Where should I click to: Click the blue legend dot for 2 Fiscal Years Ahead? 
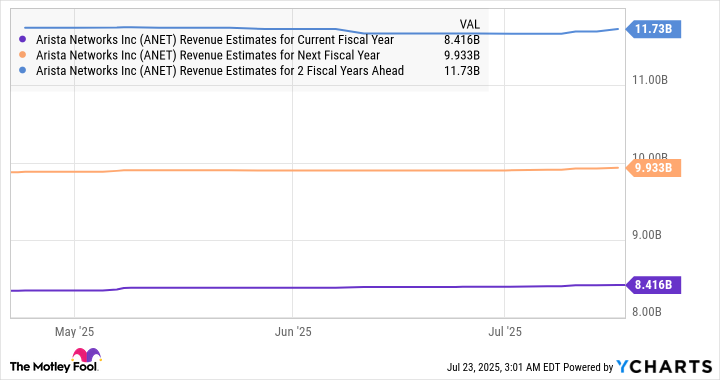(x=22, y=71)
